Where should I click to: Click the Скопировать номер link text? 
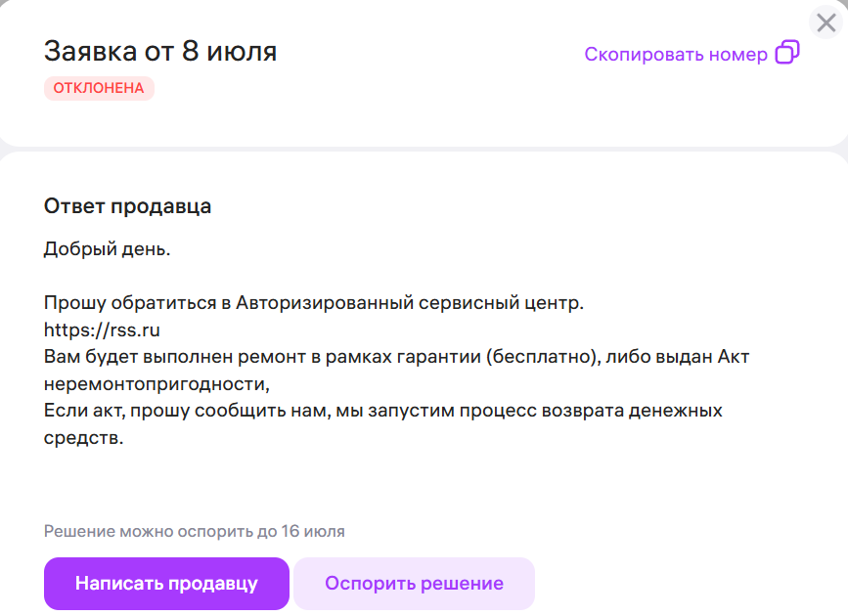[x=676, y=54]
